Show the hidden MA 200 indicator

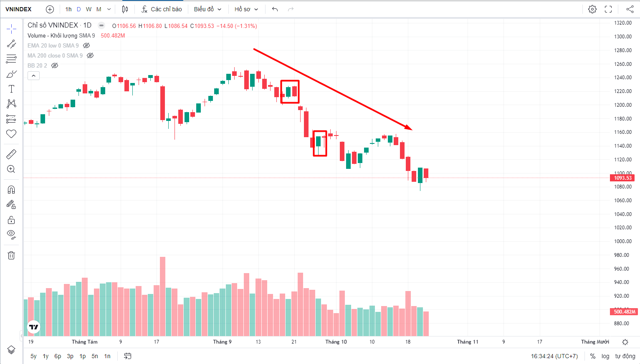(x=90, y=55)
